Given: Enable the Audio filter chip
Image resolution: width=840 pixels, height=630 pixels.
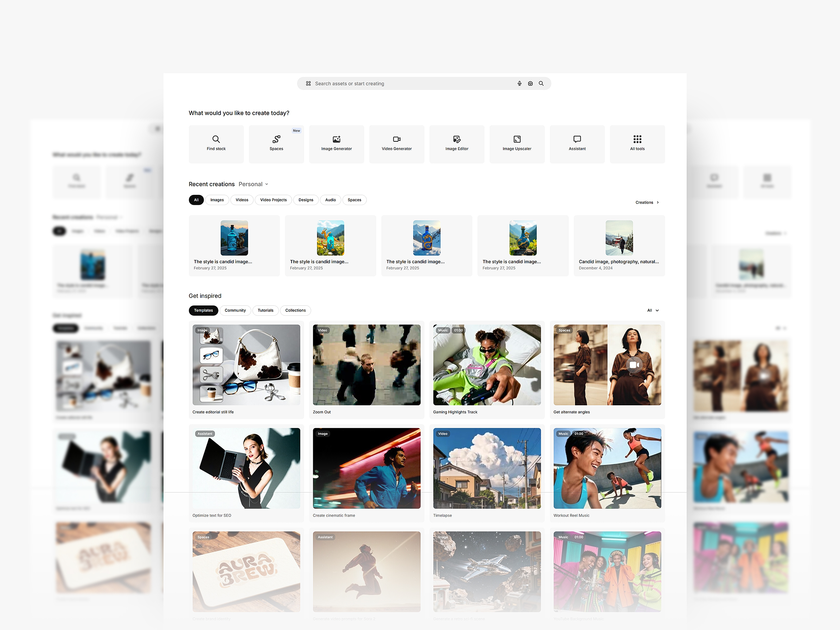Looking at the screenshot, I should 330,200.
